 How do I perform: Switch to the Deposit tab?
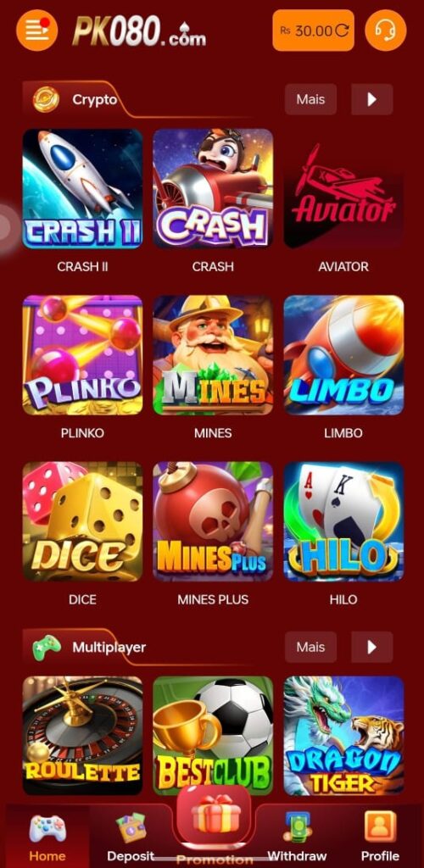(x=131, y=837)
